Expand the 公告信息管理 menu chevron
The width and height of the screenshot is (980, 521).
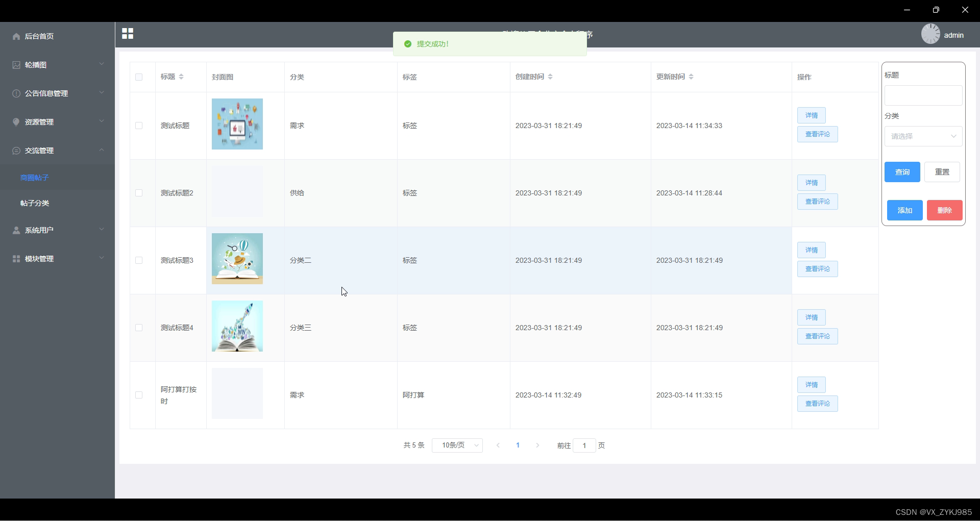click(102, 92)
